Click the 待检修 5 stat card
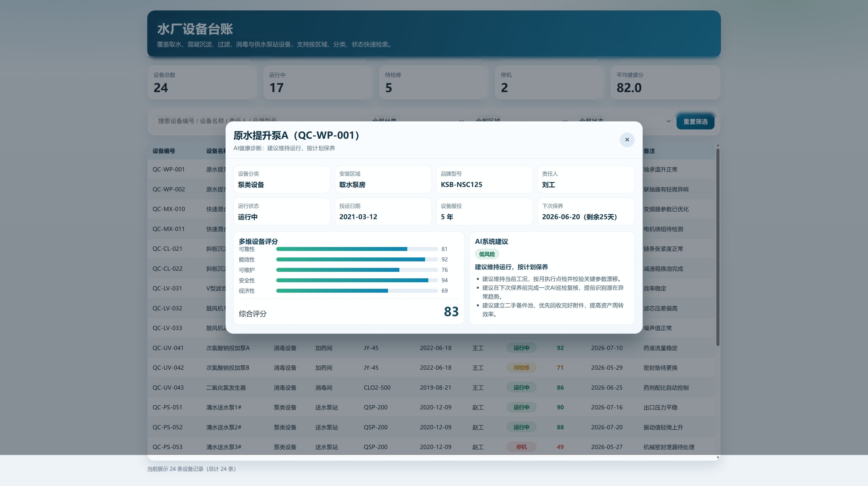Screen dimensions: 868x486 point(433,82)
